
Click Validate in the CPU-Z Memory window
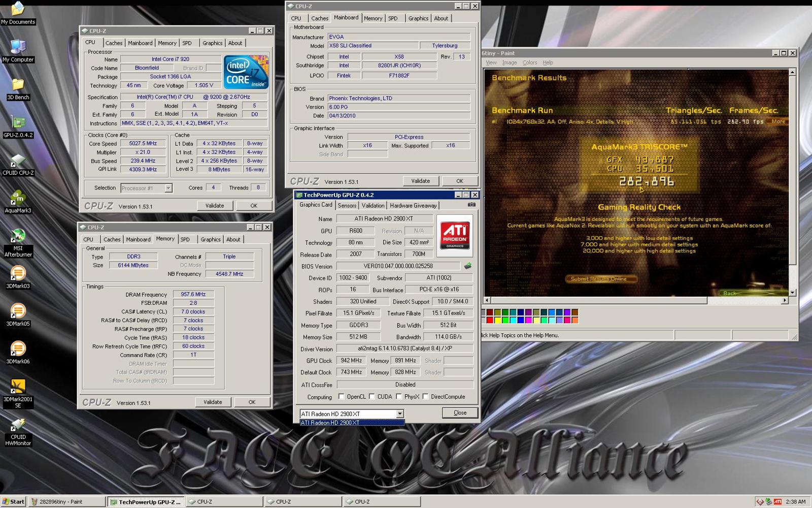(213, 402)
